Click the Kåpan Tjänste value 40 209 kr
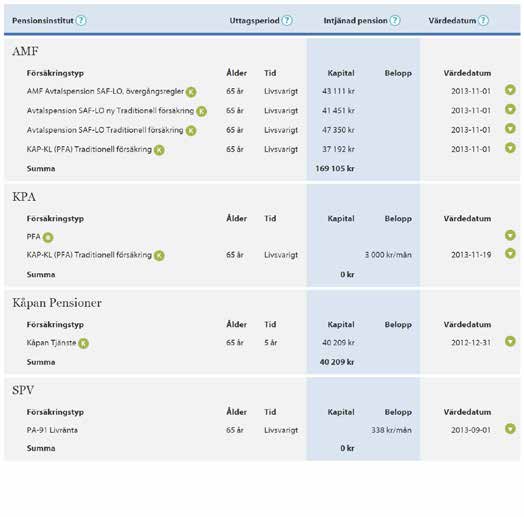Viewport: 524px width, 517px height. tap(338, 343)
